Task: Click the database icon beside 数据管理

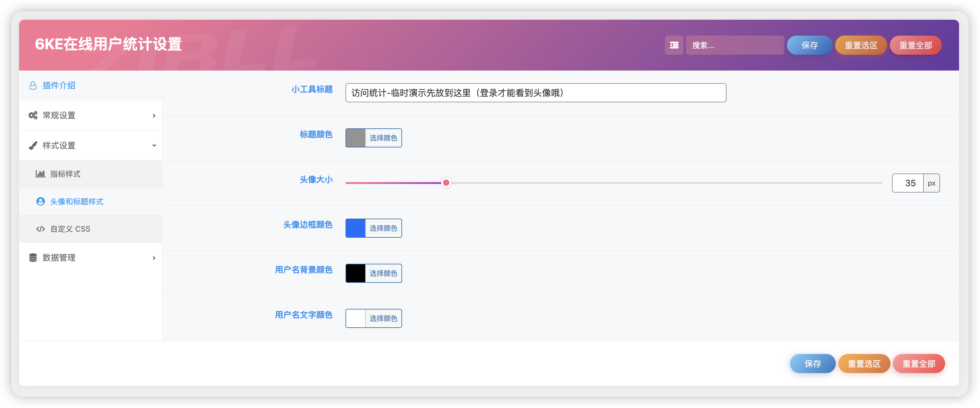Action: [33, 257]
